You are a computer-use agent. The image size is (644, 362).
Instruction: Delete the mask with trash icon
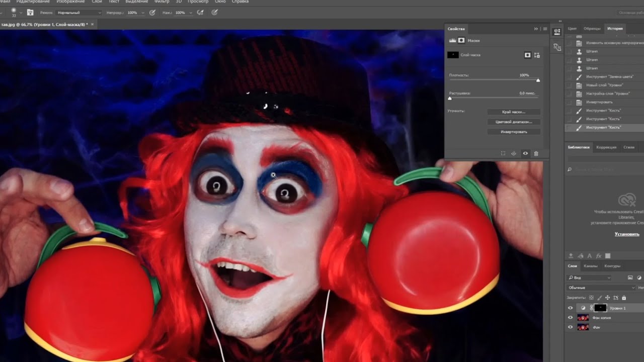tap(536, 153)
